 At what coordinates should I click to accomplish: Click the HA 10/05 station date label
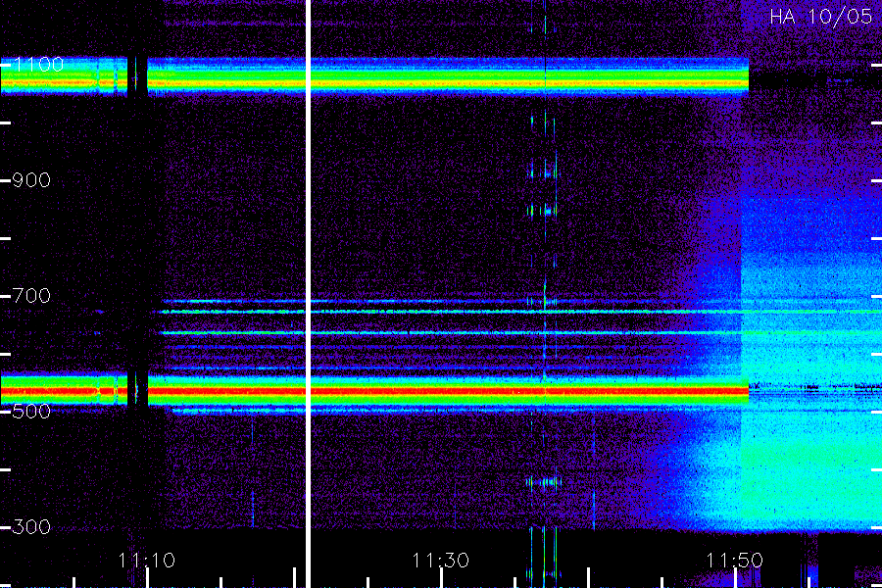pos(820,16)
